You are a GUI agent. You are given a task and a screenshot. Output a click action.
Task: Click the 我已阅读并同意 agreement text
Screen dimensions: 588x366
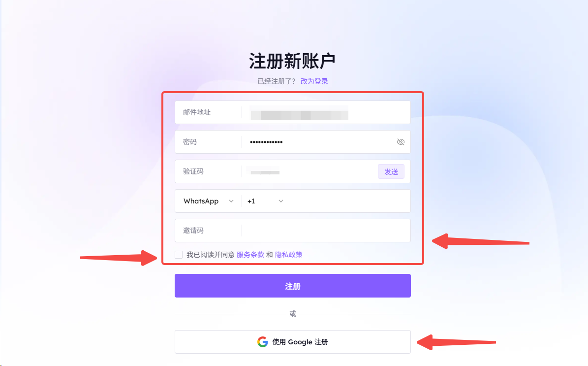point(211,255)
